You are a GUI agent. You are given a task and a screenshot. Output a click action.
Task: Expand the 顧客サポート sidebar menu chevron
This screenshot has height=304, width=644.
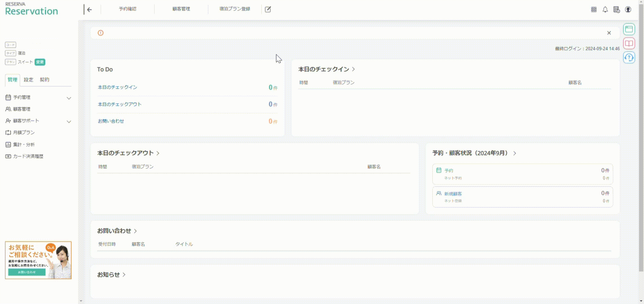[69, 121]
